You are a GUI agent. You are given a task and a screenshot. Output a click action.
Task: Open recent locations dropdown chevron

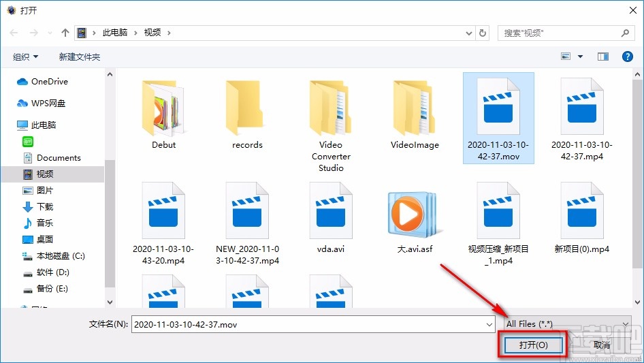(x=50, y=33)
